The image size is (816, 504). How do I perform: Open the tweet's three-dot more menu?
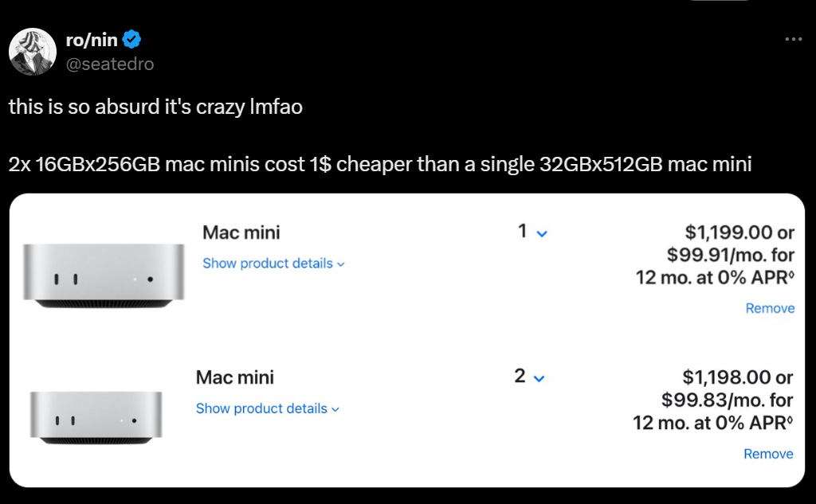(x=793, y=39)
